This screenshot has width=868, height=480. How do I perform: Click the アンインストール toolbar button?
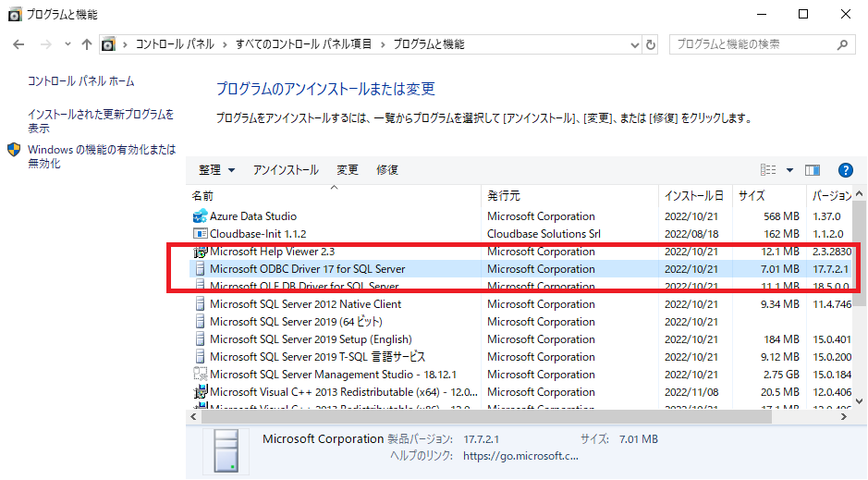[286, 170]
